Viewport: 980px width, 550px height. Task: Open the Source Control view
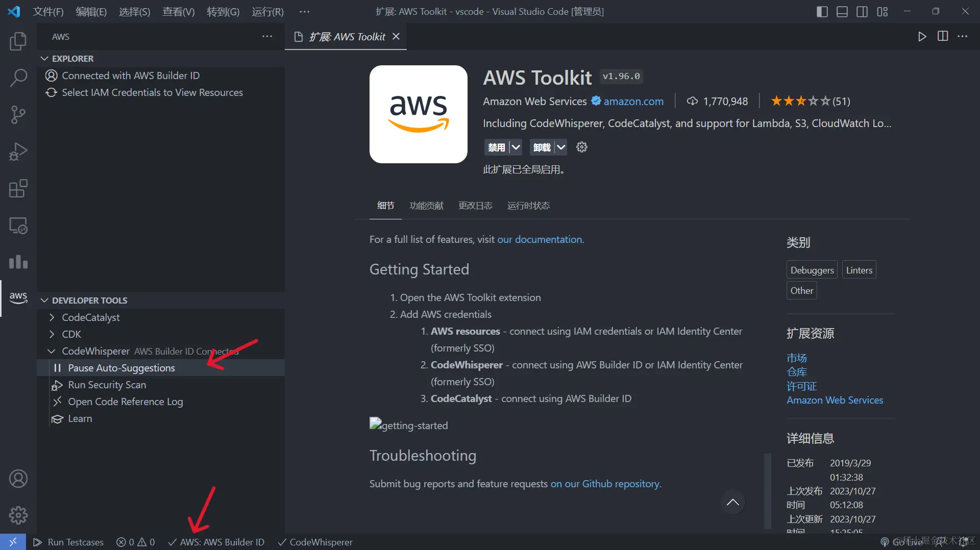(18, 115)
